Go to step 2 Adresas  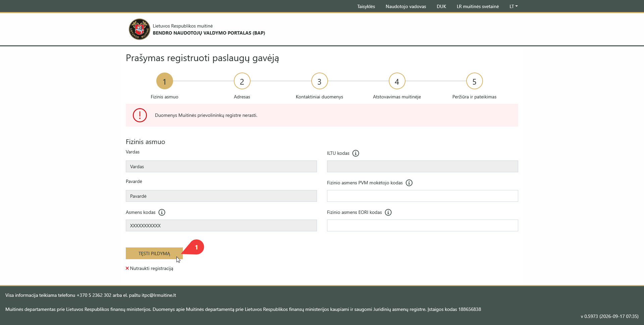click(242, 81)
